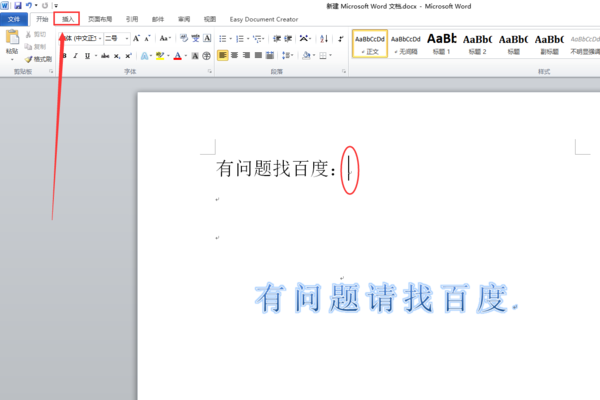600x400 pixels.
Task: Expand the borders dropdown arrow
Action: [x=331, y=56]
